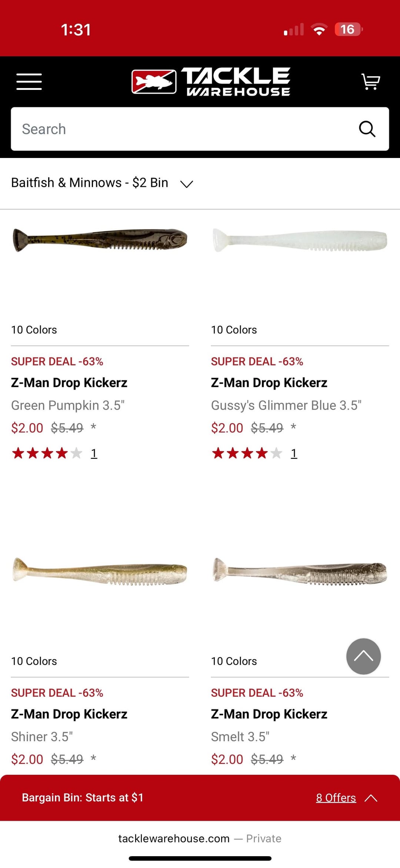Image resolution: width=400 pixels, height=868 pixels.
Task: Open Green Pumpkin review count link
Action: pyautogui.click(x=94, y=453)
